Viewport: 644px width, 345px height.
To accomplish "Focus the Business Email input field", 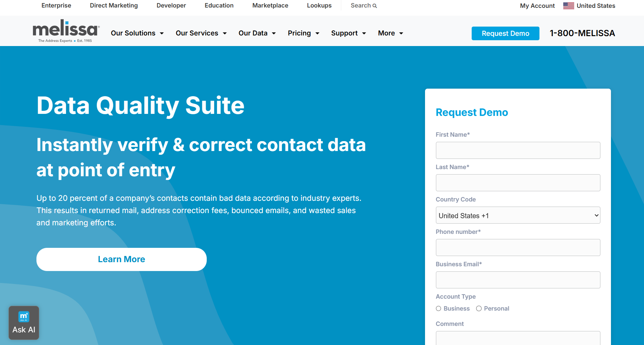I will tap(518, 280).
